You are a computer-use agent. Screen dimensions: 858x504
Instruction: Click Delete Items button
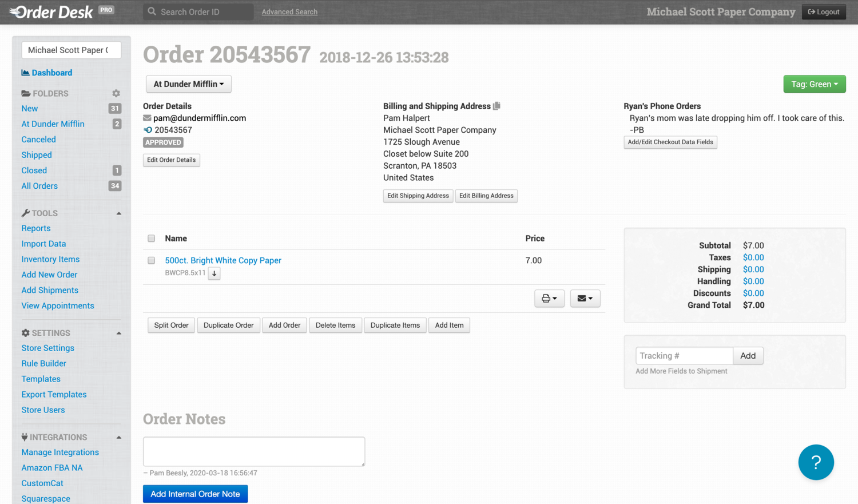[335, 325]
